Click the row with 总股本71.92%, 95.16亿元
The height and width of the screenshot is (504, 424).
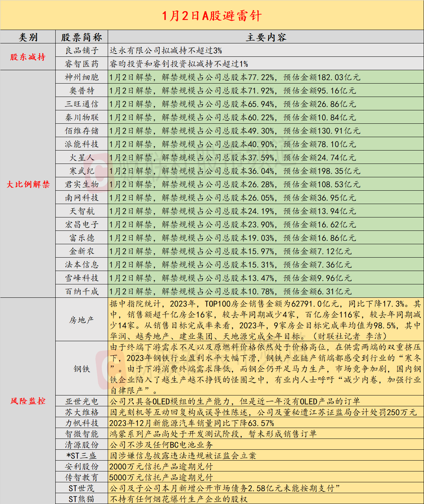pos(266,90)
